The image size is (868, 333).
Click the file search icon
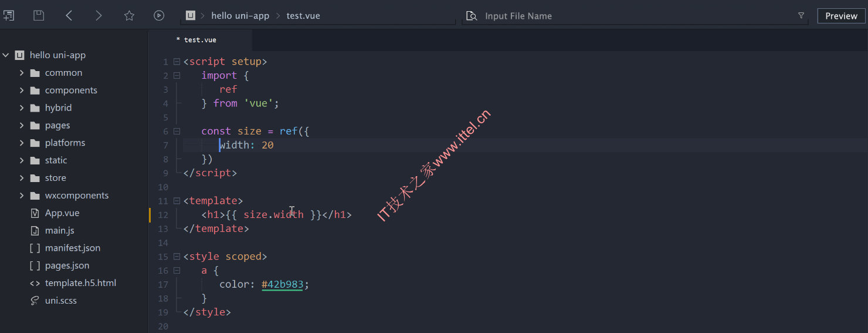tap(472, 16)
